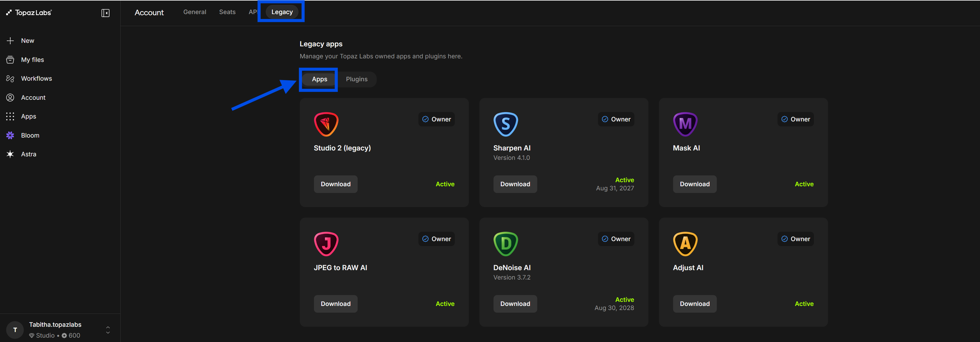Click the Mask AI shield icon
The image size is (980, 342).
pyautogui.click(x=685, y=124)
